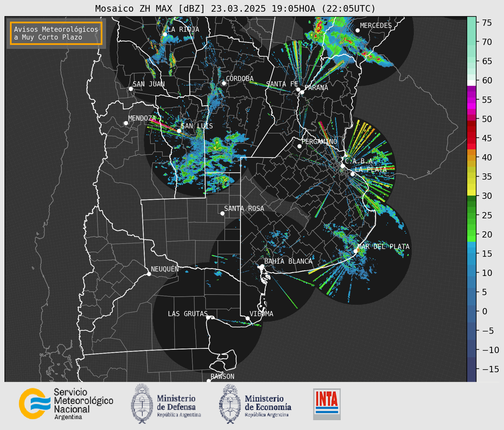Select the PERGAMINO city marker dot
The width and height of the screenshot is (504, 430).
[x=299, y=146]
